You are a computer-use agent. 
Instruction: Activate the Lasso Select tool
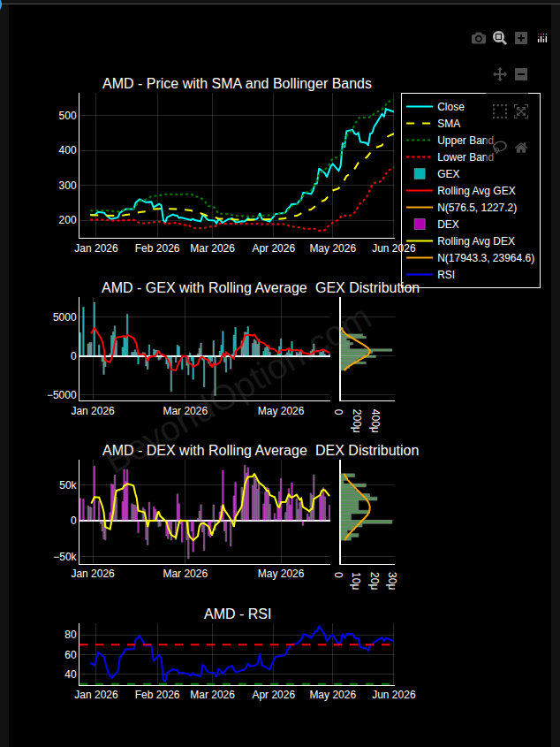500,148
